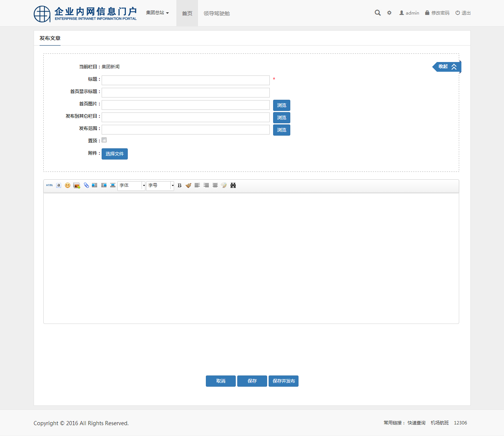Collapse the form with 收起 button
Screen dimensions: 504x436
click(x=447, y=67)
